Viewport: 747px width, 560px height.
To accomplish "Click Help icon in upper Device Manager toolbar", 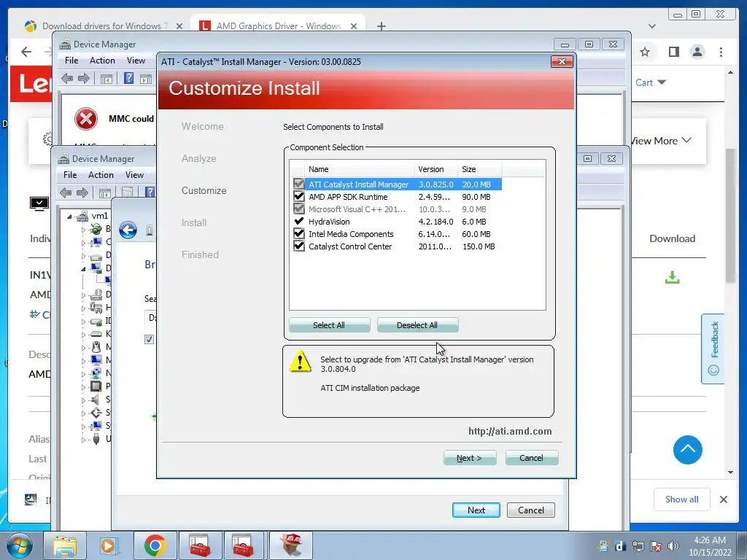I will [x=128, y=78].
